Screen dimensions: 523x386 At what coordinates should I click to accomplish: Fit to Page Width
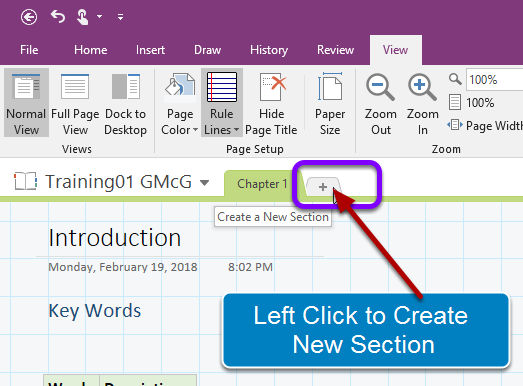[485, 125]
